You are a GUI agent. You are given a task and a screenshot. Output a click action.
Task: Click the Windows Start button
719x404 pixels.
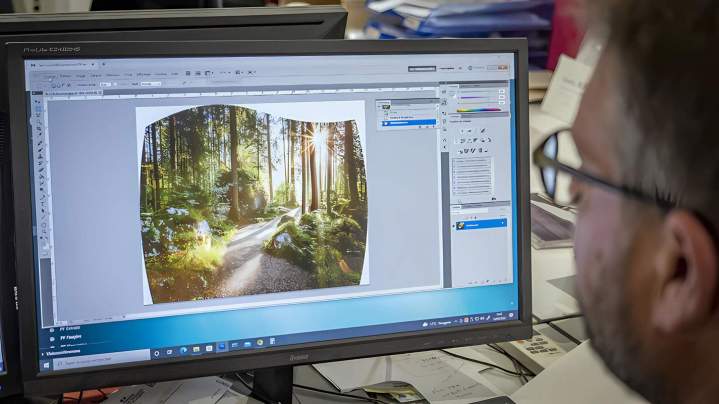point(45,365)
